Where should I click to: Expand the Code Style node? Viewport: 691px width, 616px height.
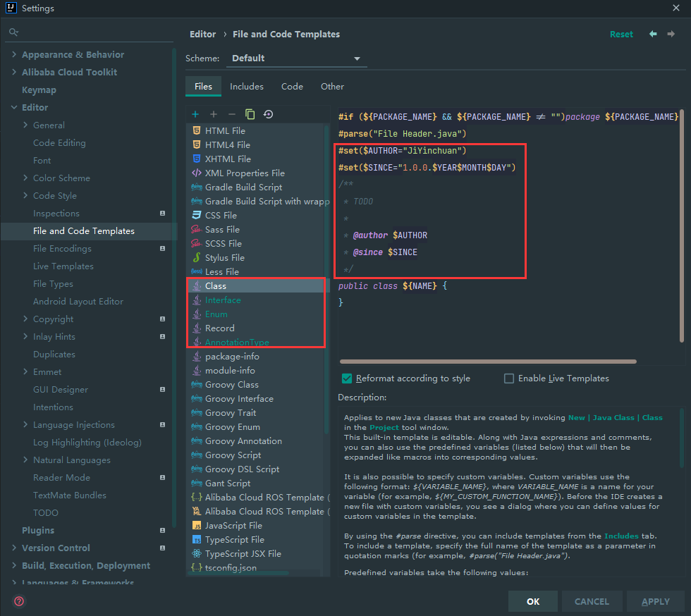point(26,195)
